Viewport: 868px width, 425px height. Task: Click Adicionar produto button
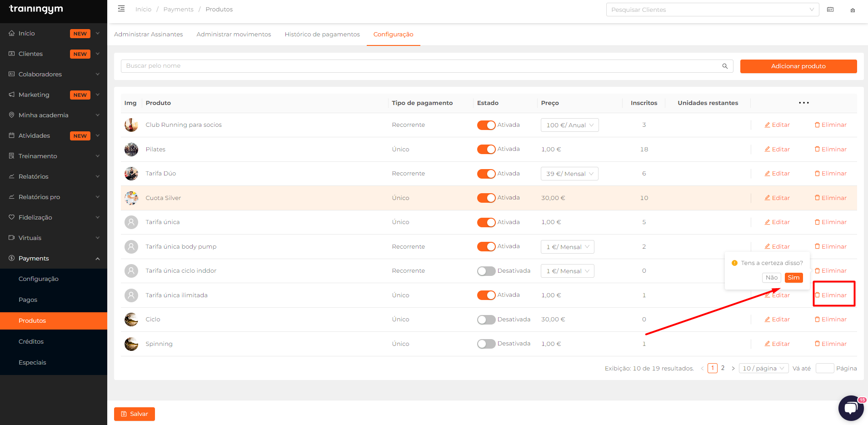click(798, 66)
